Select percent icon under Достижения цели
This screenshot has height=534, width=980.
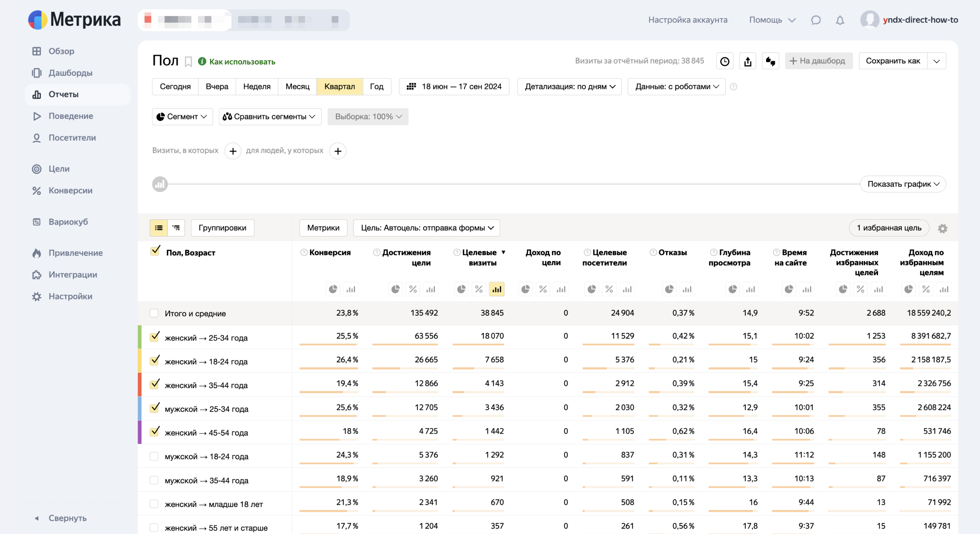coord(413,289)
